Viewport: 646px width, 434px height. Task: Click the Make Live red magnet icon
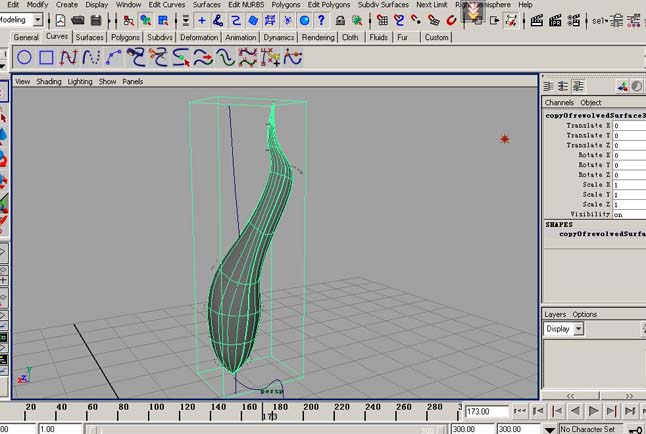click(x=452, y=20)
